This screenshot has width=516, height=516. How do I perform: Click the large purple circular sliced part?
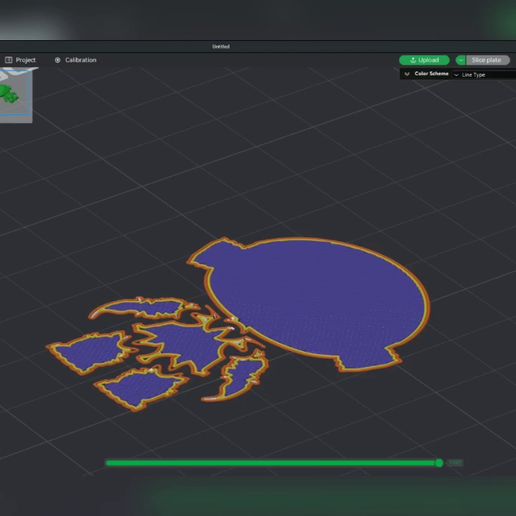point(313,300)
